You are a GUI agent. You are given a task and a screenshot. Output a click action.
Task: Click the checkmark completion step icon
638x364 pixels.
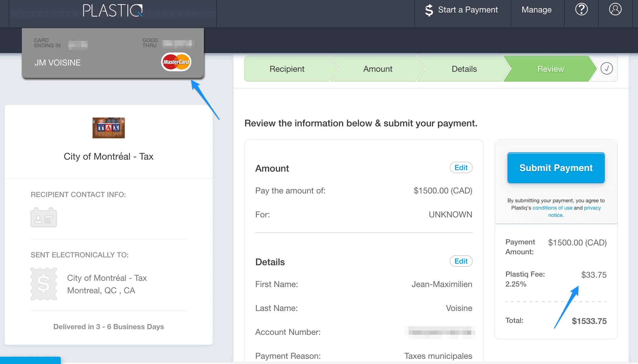[x=606, y=69]
